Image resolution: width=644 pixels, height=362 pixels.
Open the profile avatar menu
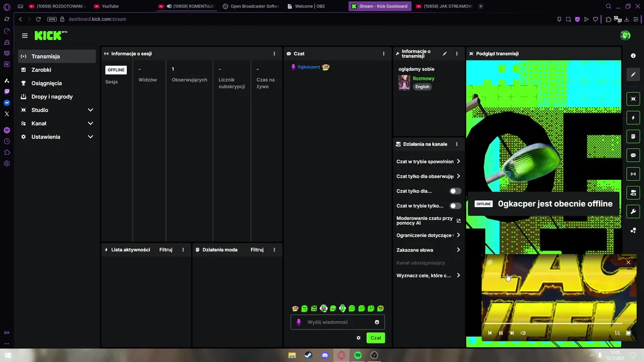[625, 35]
